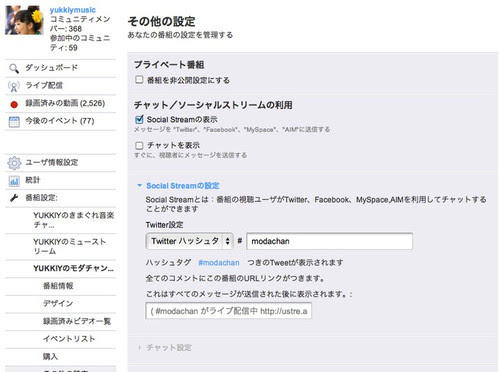The height and width of the screenshot is (372, 500).
Task: Enable the チャットを表示 checkbox
Action: point(139,145)
